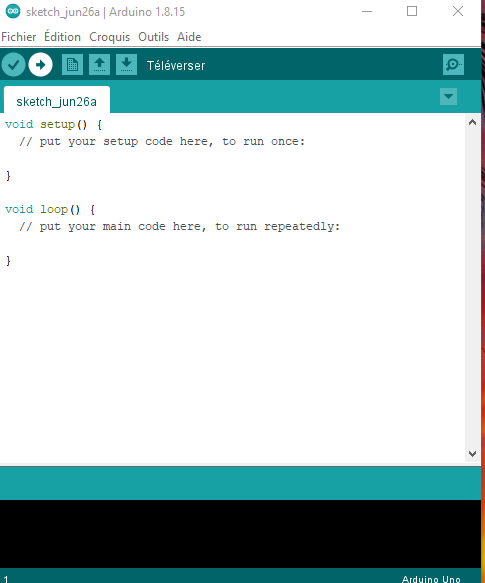This screenshot has width=485, height=583.
Task: Click the black console output area
Action: click(240, 534)
